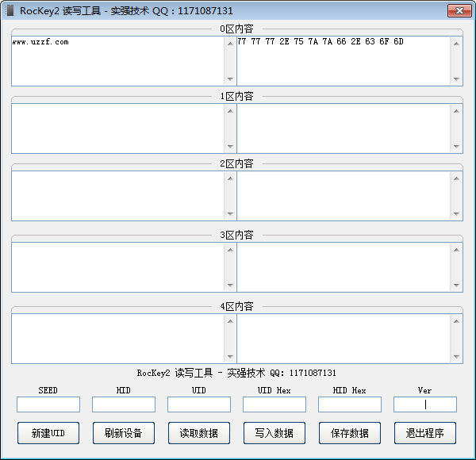Screen dimensions: 476x460
Task: Click scroll-up arrow of 2区 right hex area
Action: click(456, 178)
